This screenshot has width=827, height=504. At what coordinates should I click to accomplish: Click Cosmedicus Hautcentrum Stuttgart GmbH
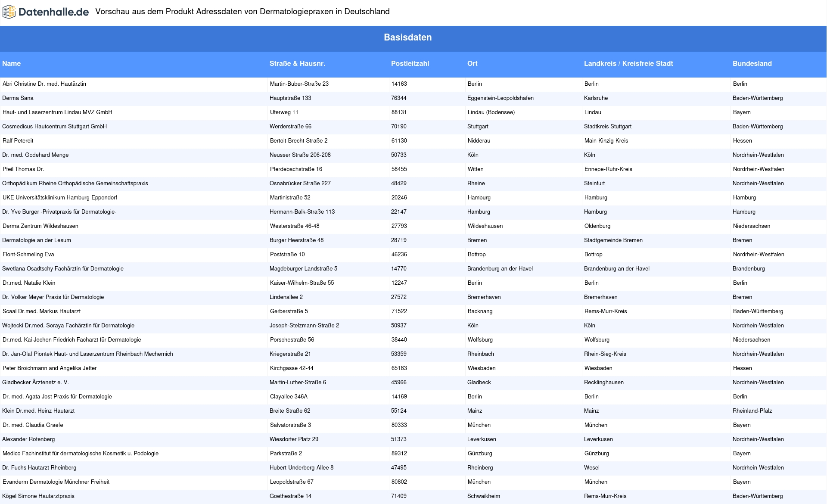pyautogui.click(x=54, y=127)
